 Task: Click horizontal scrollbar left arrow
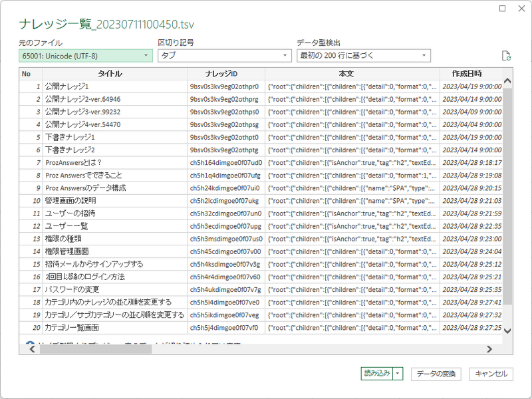[x=32, y=348]
